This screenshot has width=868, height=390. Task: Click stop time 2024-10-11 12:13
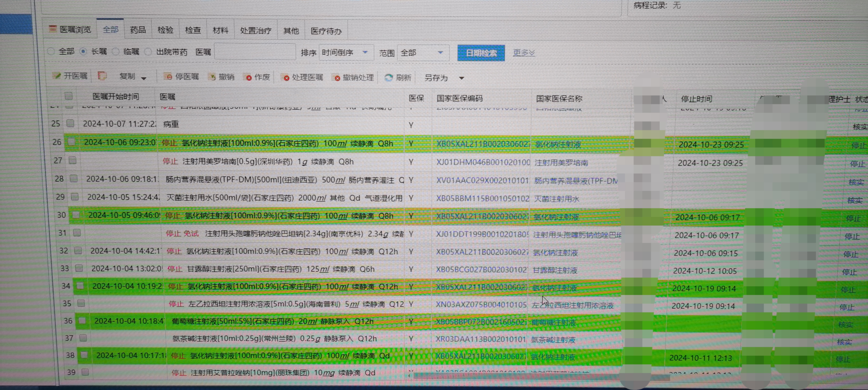click(x=700, y=358)
